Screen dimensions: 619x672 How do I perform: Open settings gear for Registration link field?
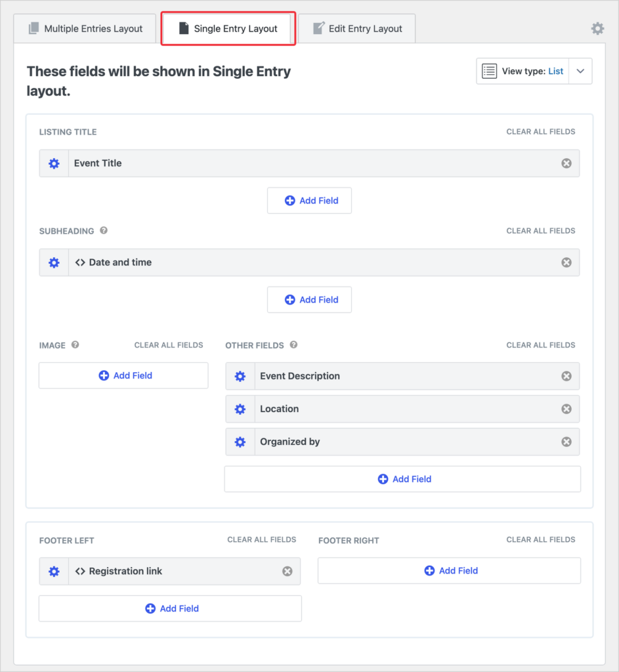click(54, 572)
